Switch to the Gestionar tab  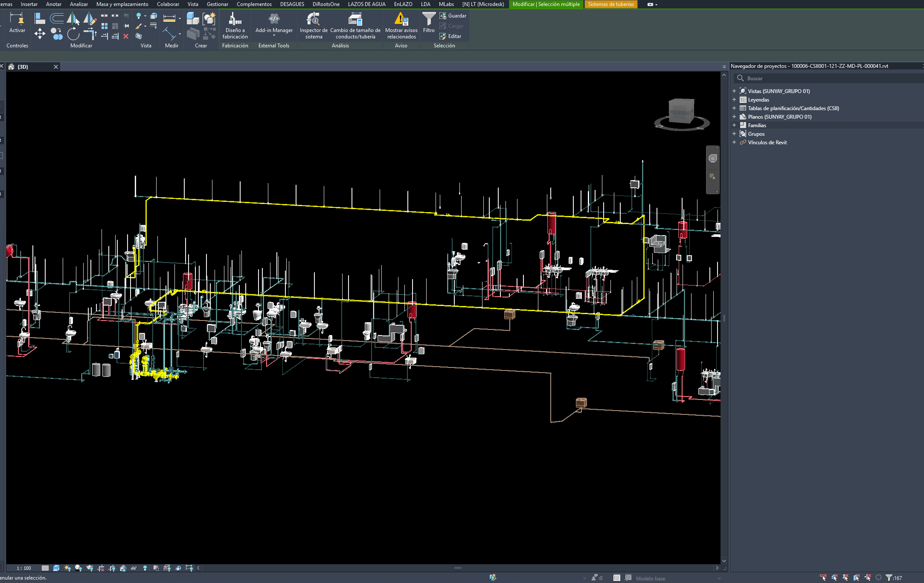[x=218, y=4]
